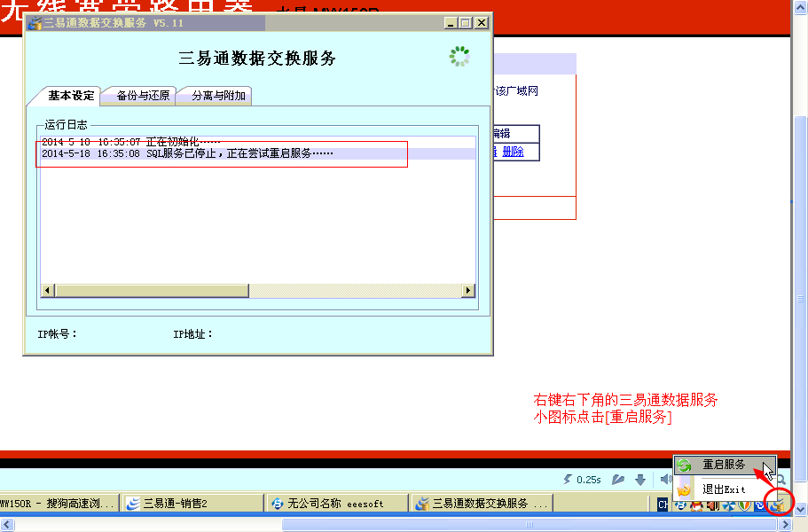The image size is (808, 532).
Task: Click browser page scroll-left arrow
Action: (x=7, y=525)
